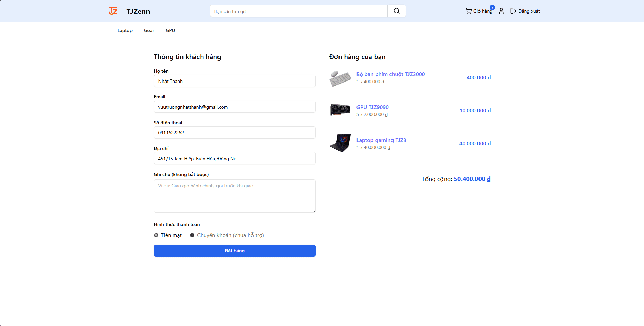The image size is (644, 326).
Task: Select Chuyển khoản payment radio button
Action: (192, 235)
